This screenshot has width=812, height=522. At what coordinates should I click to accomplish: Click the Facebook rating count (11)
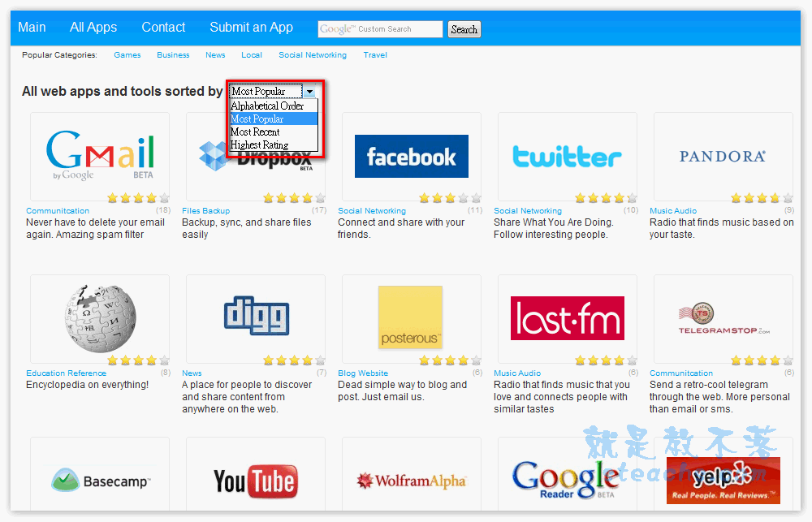coord(475,210)
